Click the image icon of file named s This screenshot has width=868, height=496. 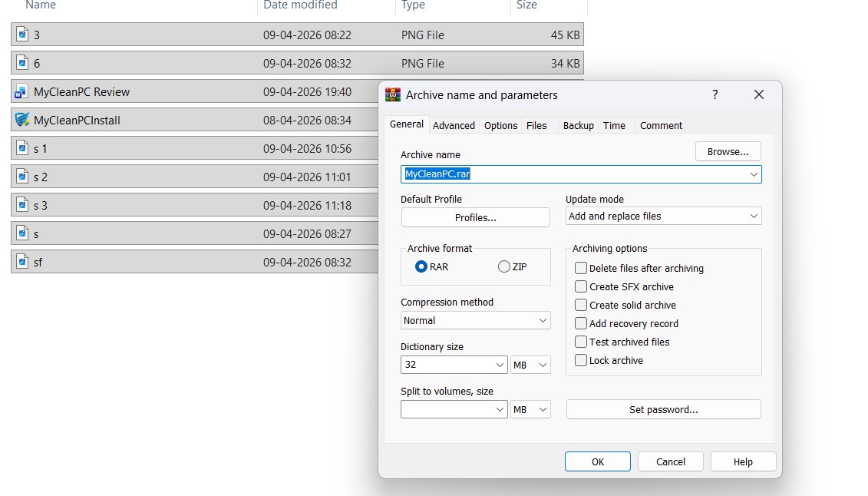[x=22, y=233]
